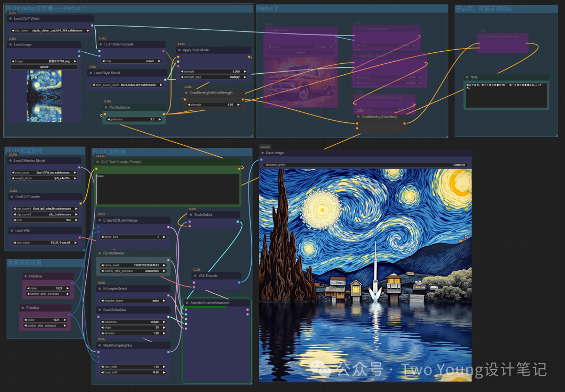565x392 pixels.
Task: Click the upper Primitive node's value 1024 widget
Action: click(x=48, y=289)
